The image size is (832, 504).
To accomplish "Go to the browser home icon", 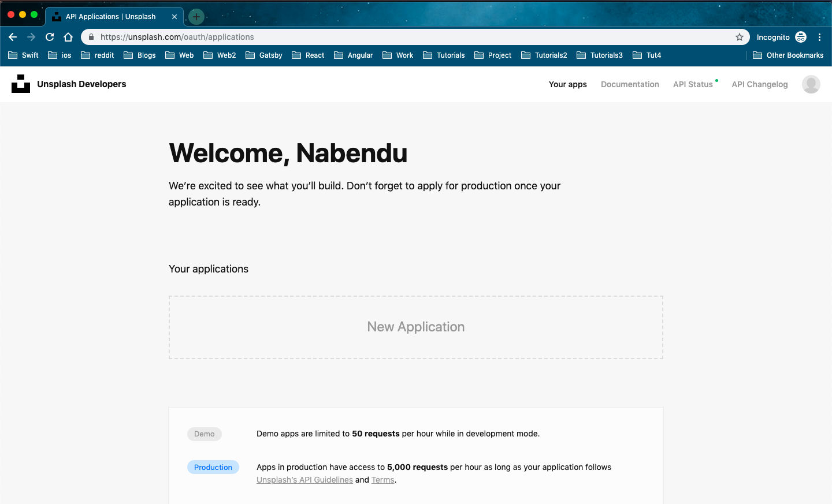I will pos(68,37).
